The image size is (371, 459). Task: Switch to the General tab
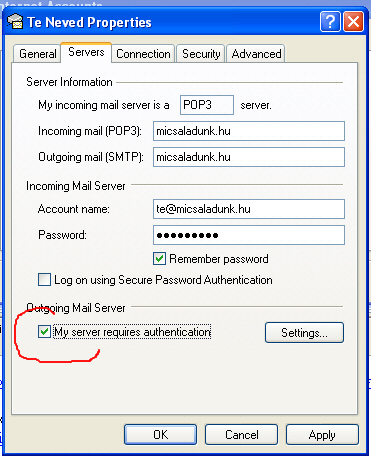38,54
